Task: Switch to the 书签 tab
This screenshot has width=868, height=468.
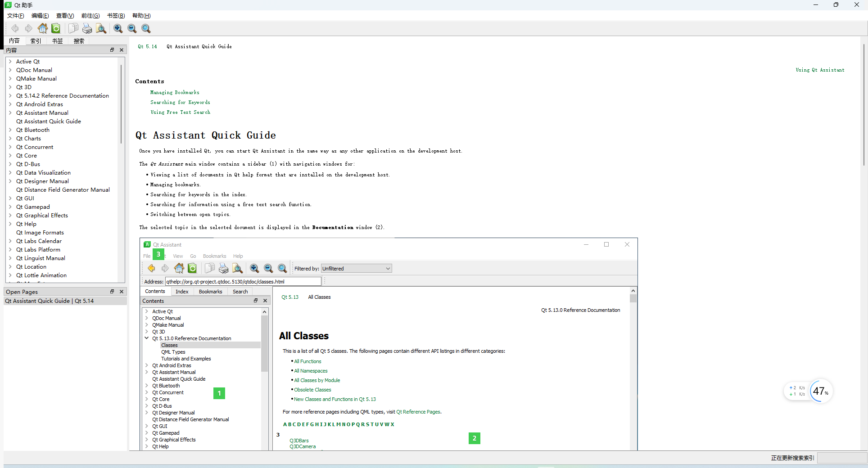Action: [57, 41]
